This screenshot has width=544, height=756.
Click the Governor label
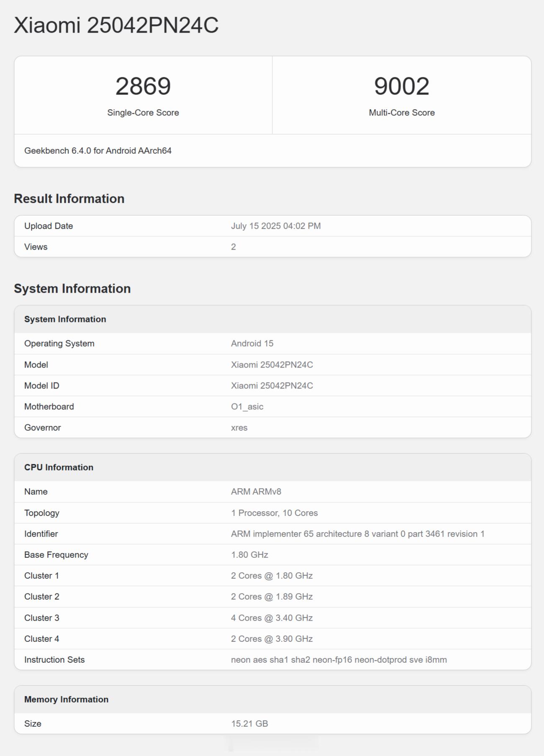(43, 427)
